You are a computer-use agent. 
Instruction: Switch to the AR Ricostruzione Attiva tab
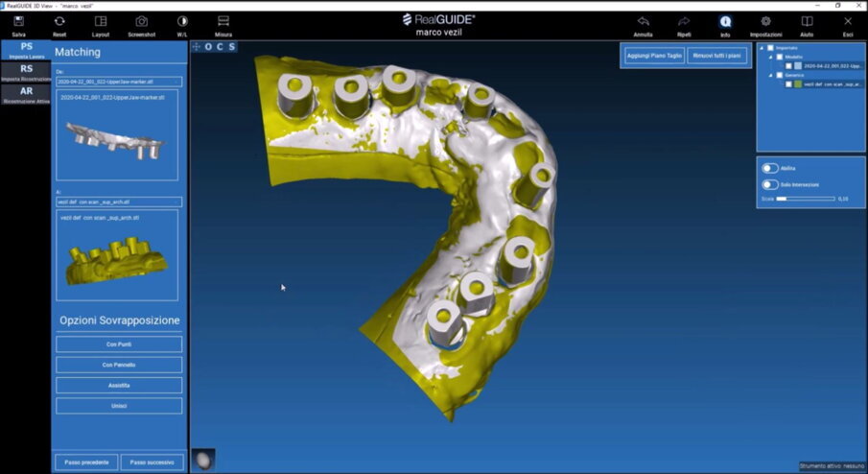coord(26,95)
